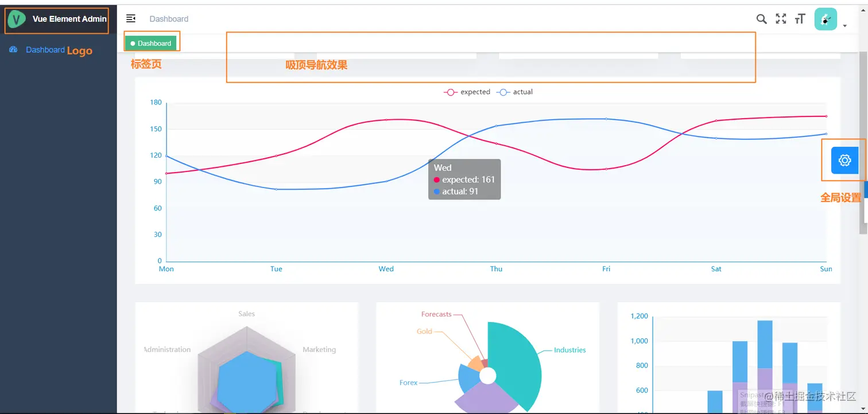
Task: Click the Fri axis label
Action: click(606, 269)
